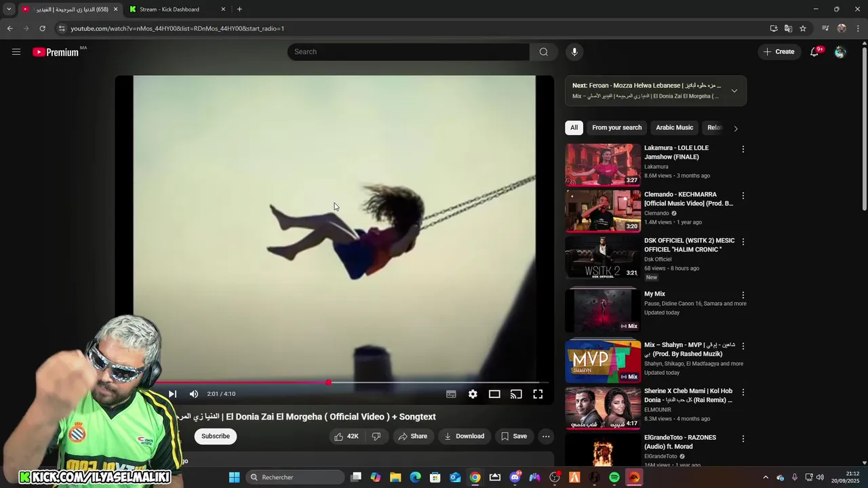The height and width of the screenshot is (488, 868).
Task: Open the YouTube guide hamburger menu
Action: pyautogui.click(x=16, y=52)
